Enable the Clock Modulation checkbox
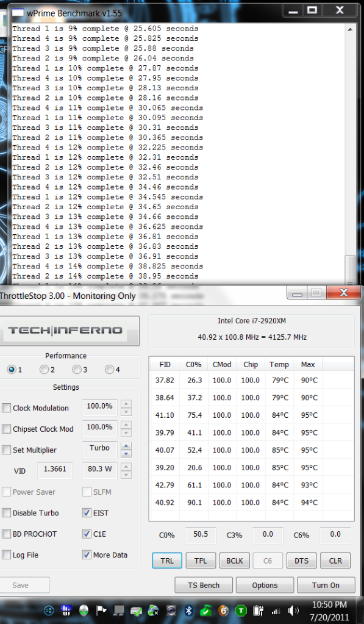This screenshot has width=364, height=624. click(6, 408)
